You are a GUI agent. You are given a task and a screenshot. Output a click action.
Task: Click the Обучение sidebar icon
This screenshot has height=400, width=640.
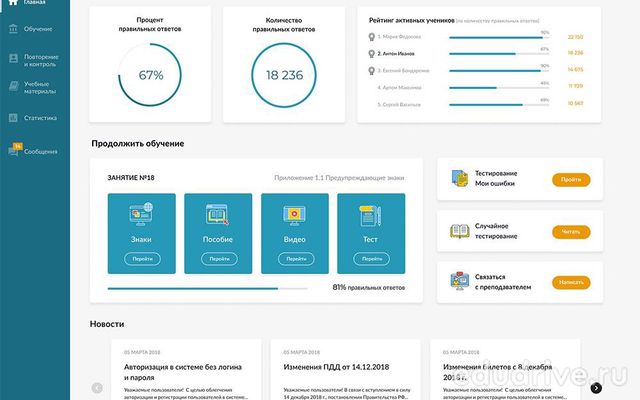[x=13, y=29]
